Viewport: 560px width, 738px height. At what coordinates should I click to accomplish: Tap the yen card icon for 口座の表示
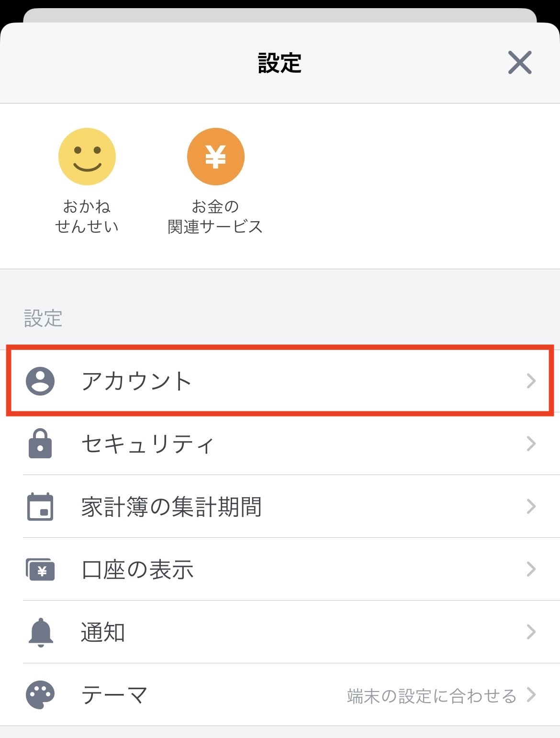point(40,569)
